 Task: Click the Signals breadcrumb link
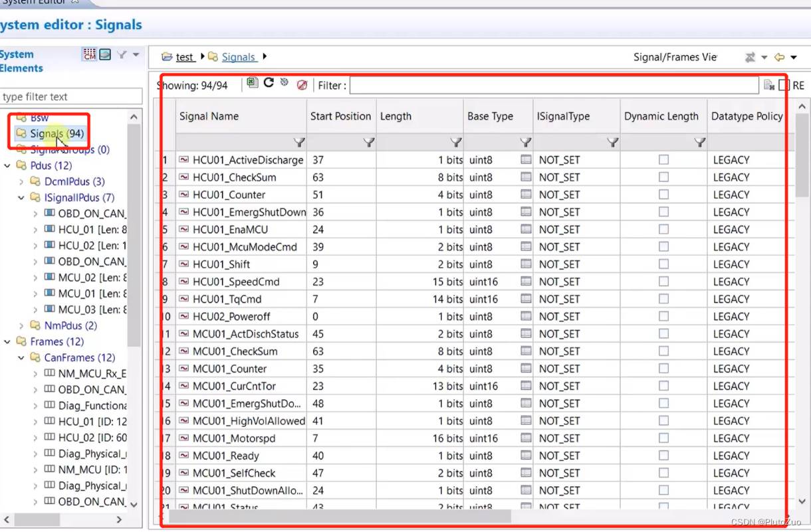pos(239,57)
